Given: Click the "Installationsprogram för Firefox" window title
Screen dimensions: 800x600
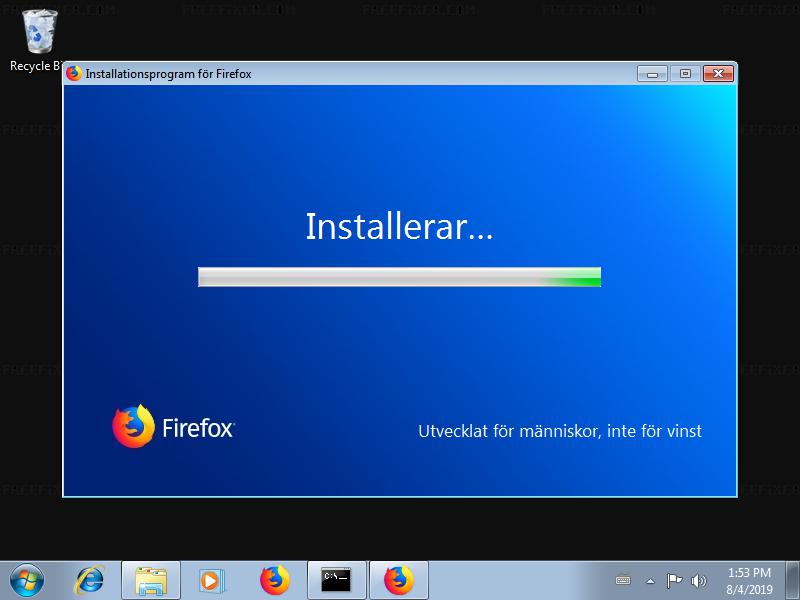Looking at the screenshot, I should 168,74.
